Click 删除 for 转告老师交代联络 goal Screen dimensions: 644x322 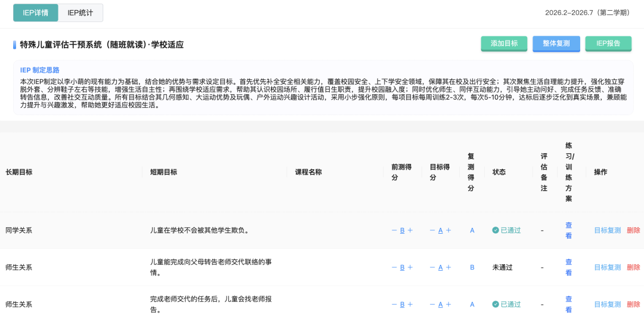click(633, 267)
